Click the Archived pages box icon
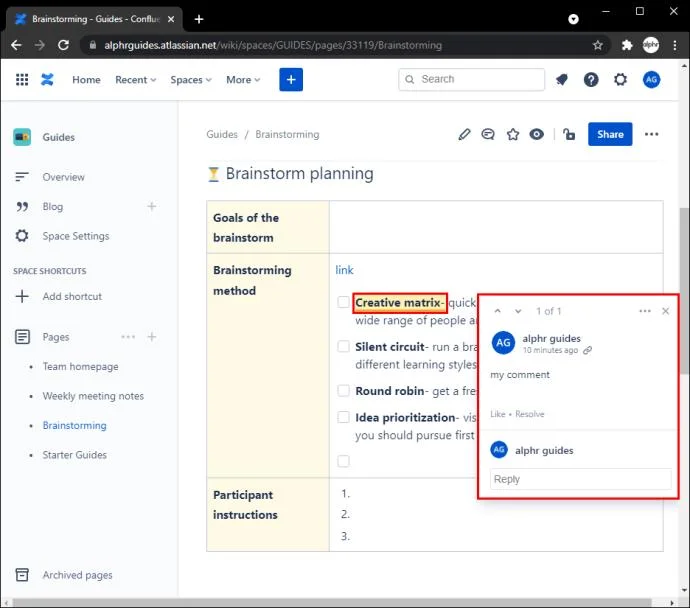Image resolution: width=690 pixels, height=608 pixels. (x=22, y=575)
